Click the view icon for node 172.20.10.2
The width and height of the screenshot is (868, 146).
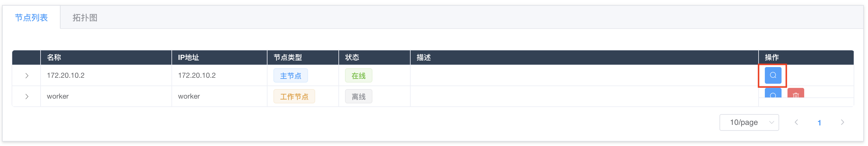(x=773, y=75)
